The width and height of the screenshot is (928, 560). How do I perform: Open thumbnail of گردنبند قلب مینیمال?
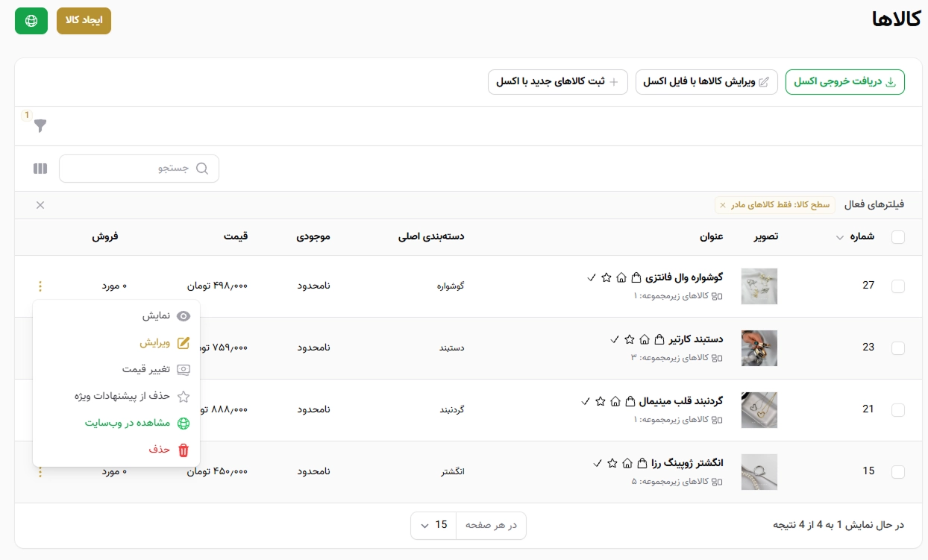pyautogui.click(x=759, y=410)
